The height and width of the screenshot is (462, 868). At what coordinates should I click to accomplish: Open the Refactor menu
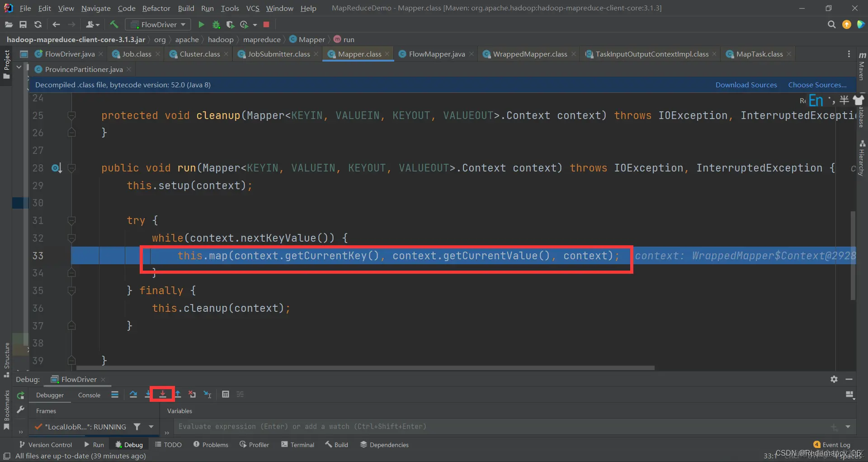[156, 8]
